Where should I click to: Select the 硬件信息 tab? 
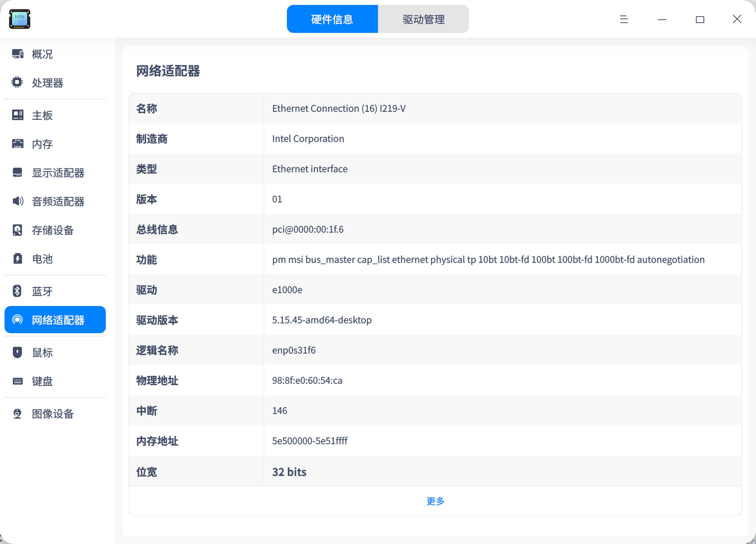332,19
